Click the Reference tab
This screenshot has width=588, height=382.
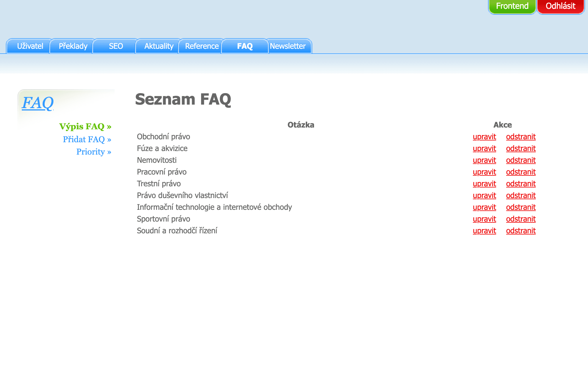[x=201, y=46]
